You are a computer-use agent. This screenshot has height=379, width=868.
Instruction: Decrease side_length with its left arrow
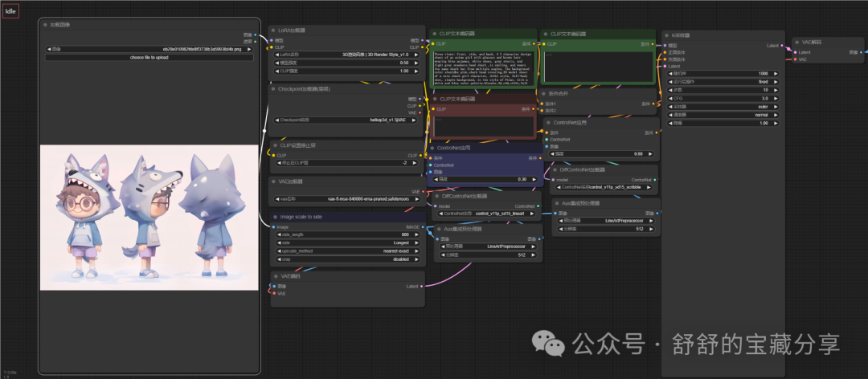(277, 234)
